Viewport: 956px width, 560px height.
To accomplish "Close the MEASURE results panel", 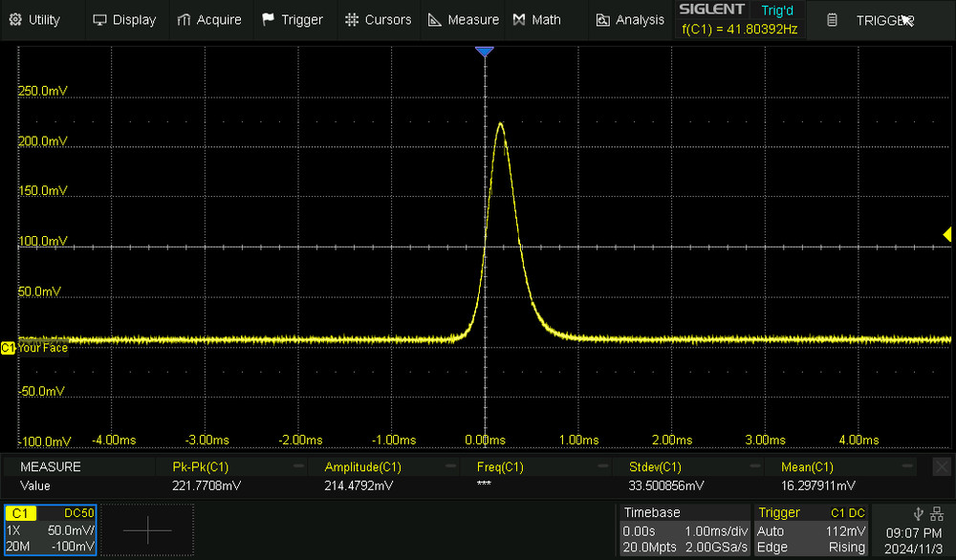I will tap(941, 466).
